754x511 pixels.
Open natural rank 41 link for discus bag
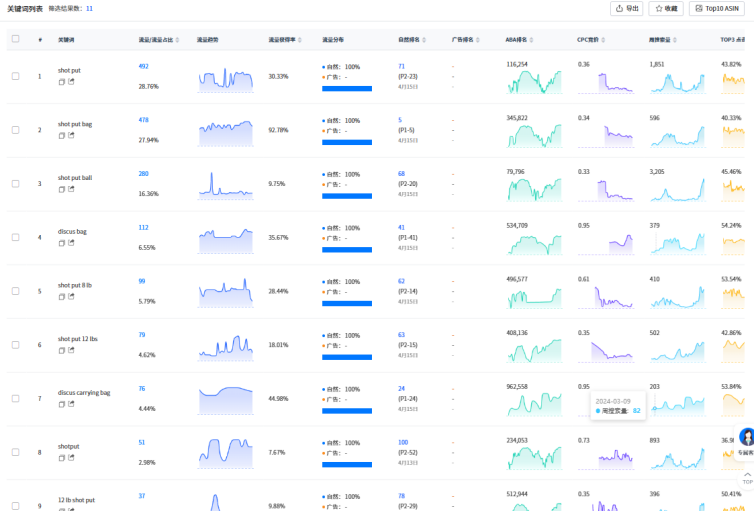coord(402,227)
